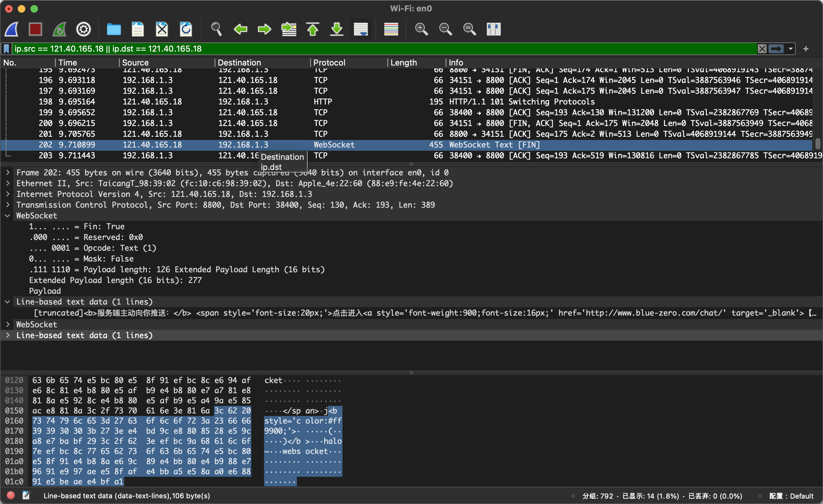The height and width of the screenshot is (504, 823).
Task: Toggle packet list colorization
Action: pos(391,29)
